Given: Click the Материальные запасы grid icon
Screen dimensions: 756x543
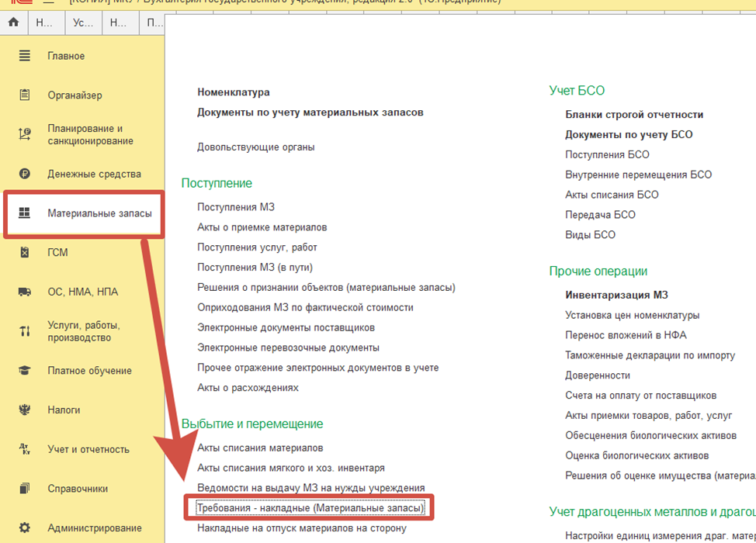Looking at the screenshot, I should (x=25, y=213).
